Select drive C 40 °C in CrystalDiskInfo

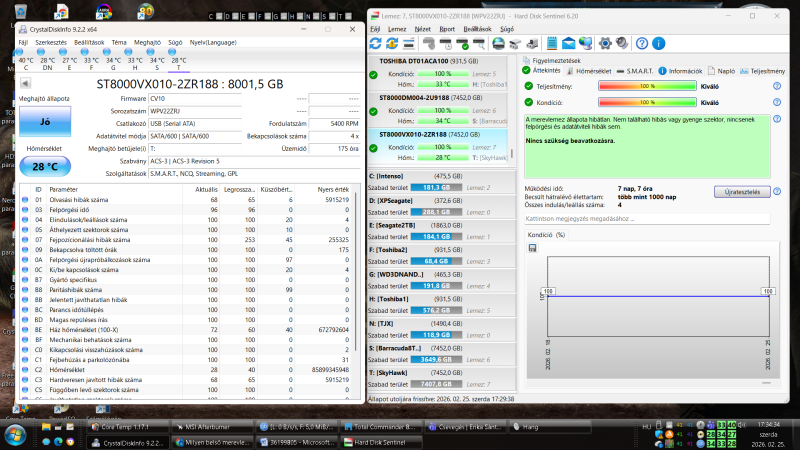point(26,60)
